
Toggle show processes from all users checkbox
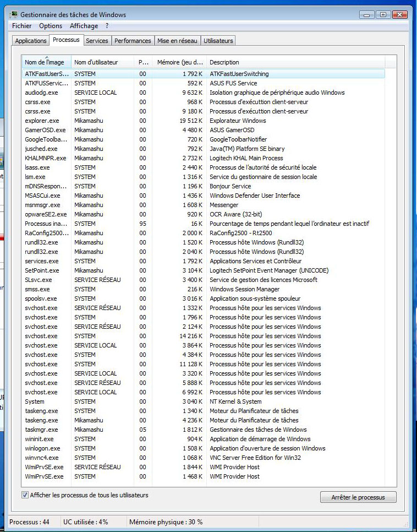(x=25, y=495)
